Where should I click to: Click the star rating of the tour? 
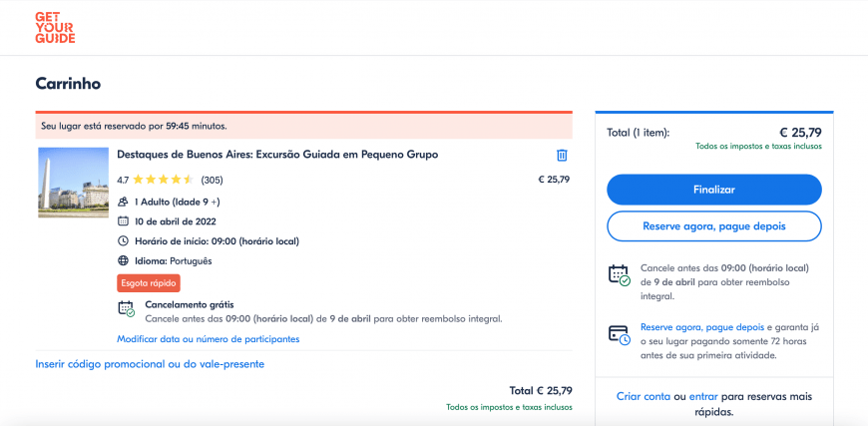(x=163, y=181)
